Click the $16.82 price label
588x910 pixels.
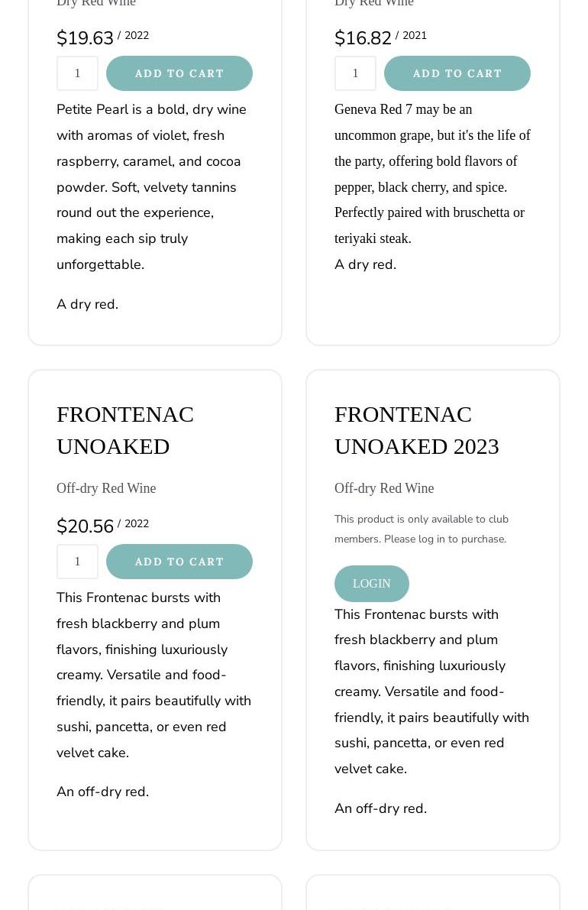point(363,38)
